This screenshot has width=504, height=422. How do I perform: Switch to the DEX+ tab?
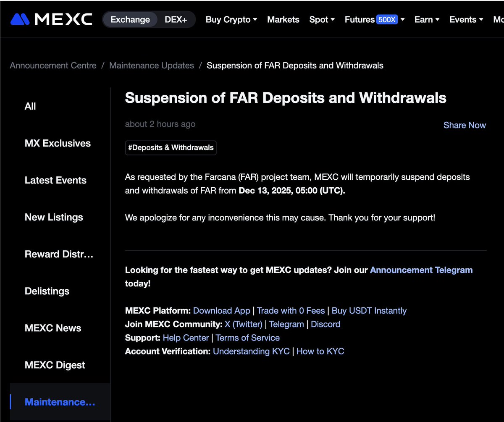point(175,19)
